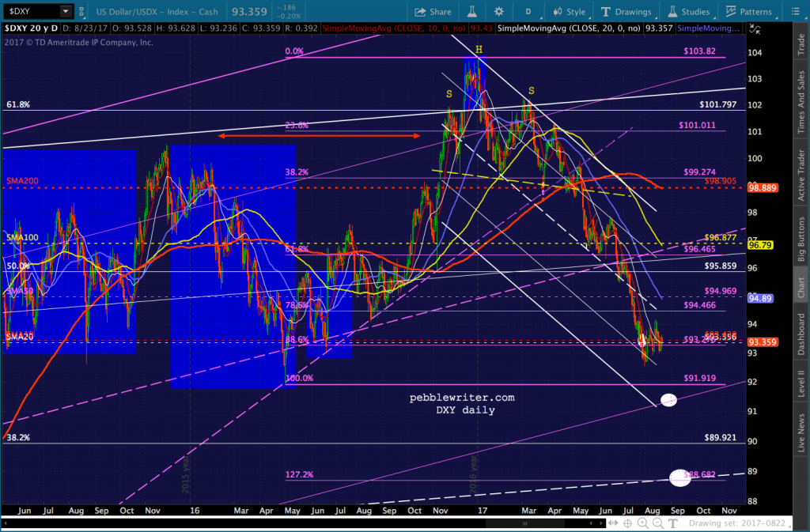This screenshot has width=810, height=532.
Task: Switch to the Trade sidebar tab
Action: point(801,43)
